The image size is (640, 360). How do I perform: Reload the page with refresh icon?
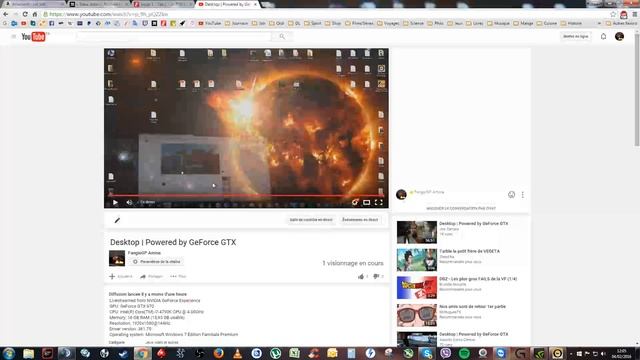[25, 14]
